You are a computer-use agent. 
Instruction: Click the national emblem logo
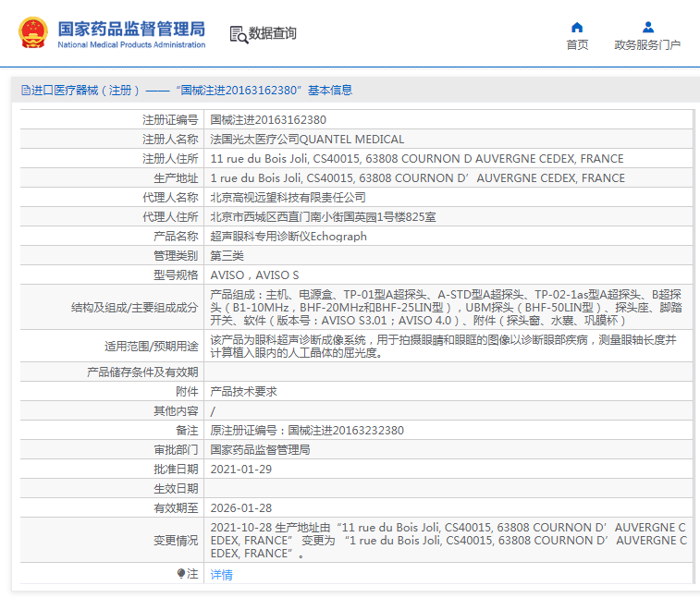point(33,33)
